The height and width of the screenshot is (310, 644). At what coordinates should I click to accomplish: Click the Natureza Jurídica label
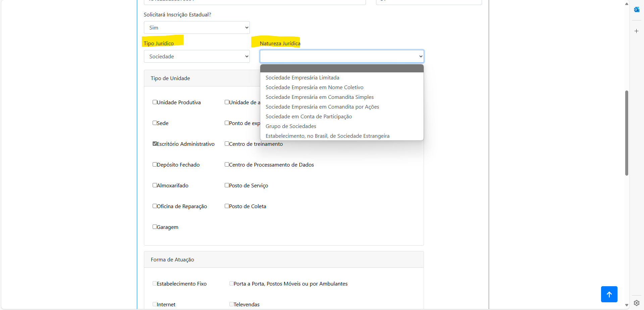click(280, 43)
